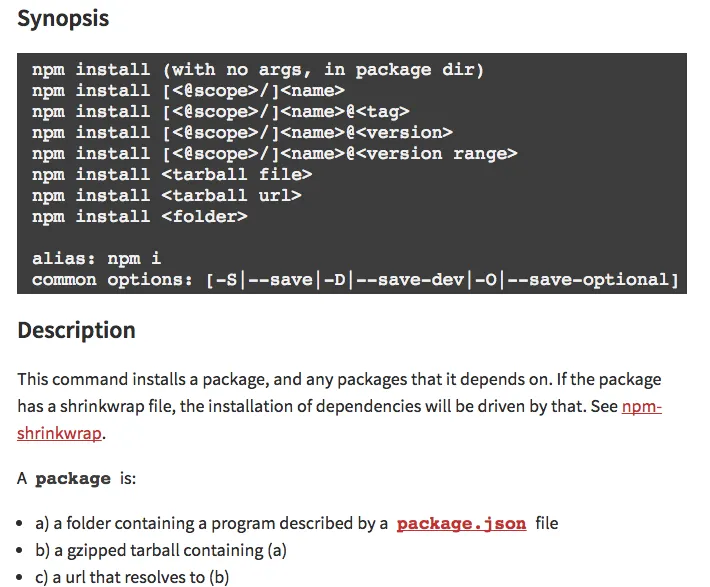Click bullet item 'b) a gzipped tarball'
The width and height of the screenshot is (710, 587).
pos(161,551)
